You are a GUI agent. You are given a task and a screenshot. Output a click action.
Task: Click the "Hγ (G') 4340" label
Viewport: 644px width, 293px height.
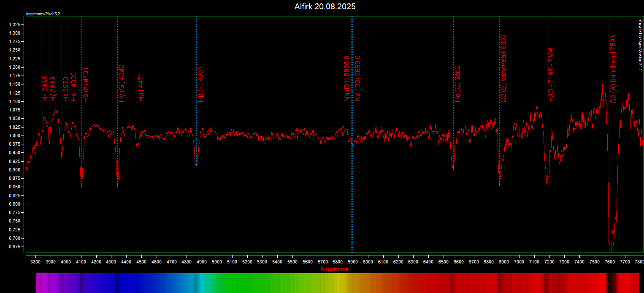coord(122,84)
